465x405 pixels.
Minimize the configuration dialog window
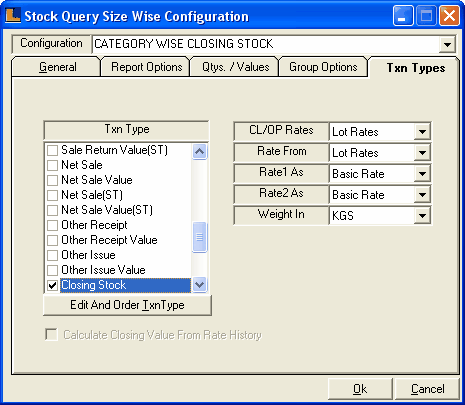403,16
